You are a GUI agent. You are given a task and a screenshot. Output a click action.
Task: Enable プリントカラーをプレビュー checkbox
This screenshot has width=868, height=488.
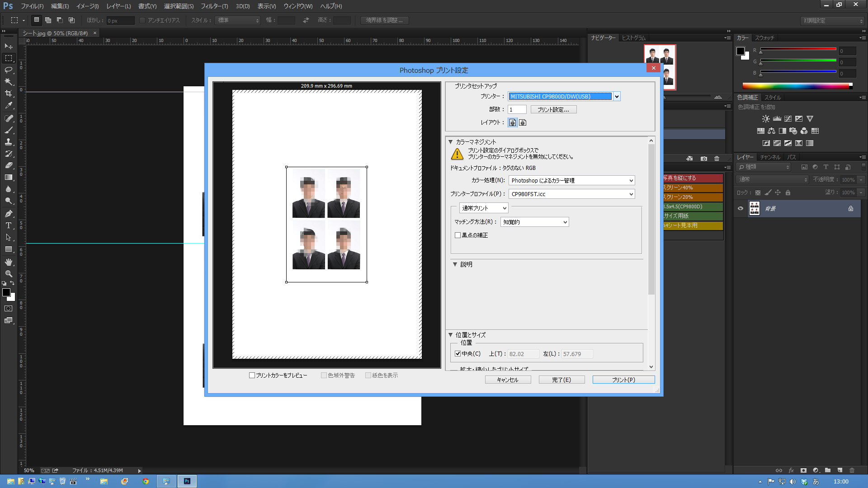[x=252, y=375]
